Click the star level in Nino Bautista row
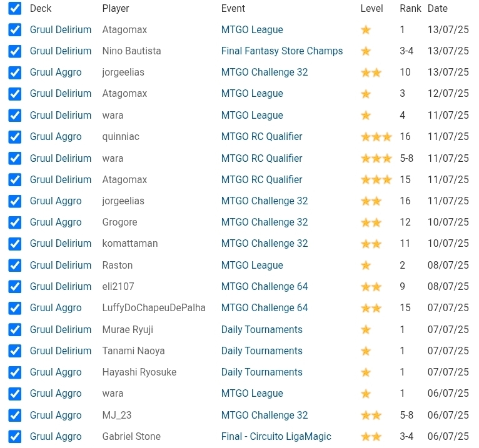Screen dimensions: 479x448 point(366,51)
